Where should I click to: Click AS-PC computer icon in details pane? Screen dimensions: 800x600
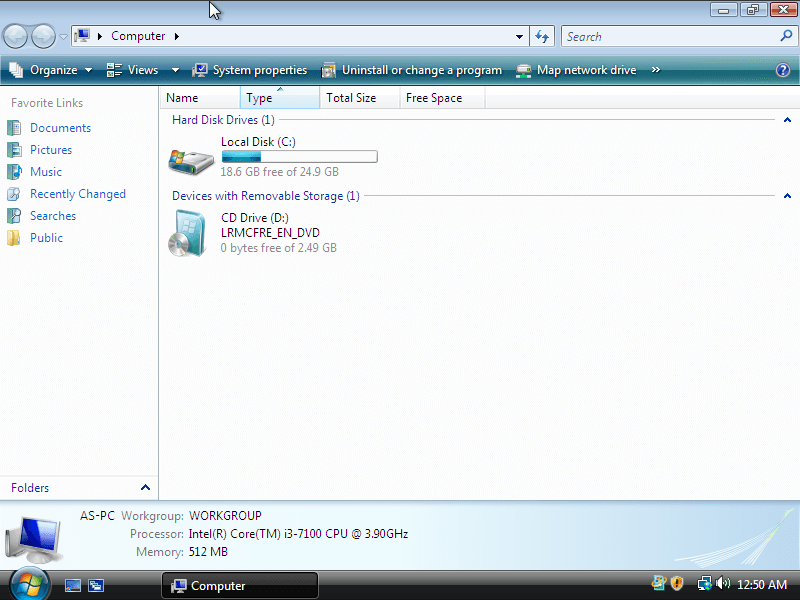(x=34, y=538)
